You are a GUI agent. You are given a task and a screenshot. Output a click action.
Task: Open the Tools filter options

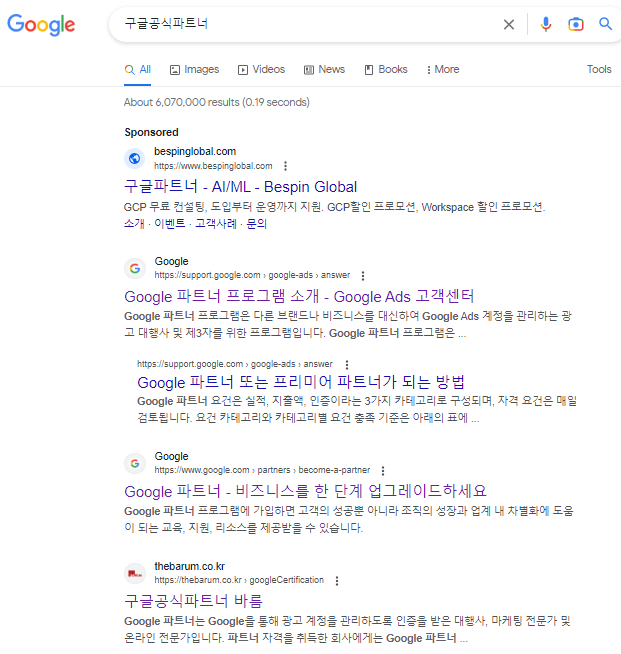click(x=599, y=69)
